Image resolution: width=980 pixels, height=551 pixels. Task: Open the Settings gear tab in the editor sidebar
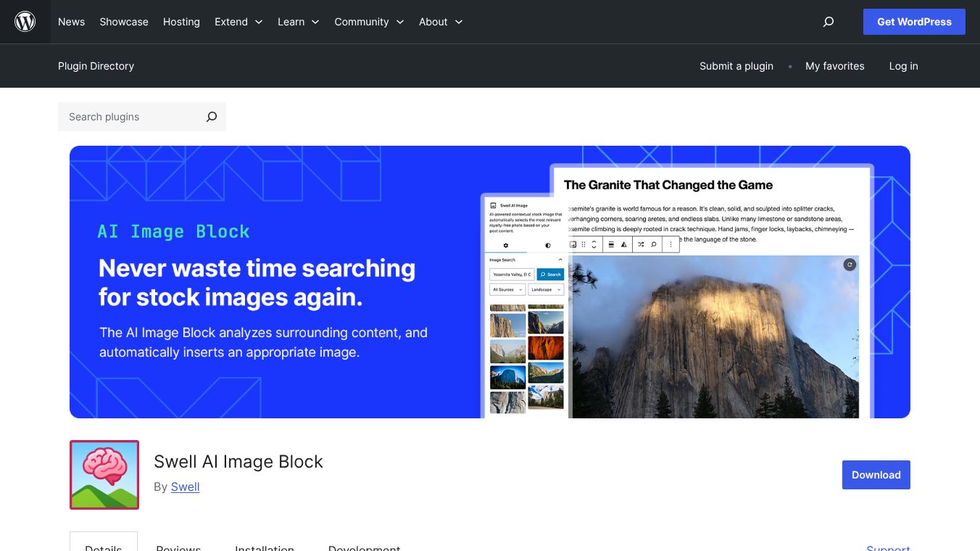(507, 245)
